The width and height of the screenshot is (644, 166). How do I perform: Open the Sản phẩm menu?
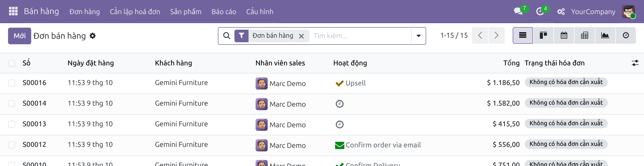186,12
